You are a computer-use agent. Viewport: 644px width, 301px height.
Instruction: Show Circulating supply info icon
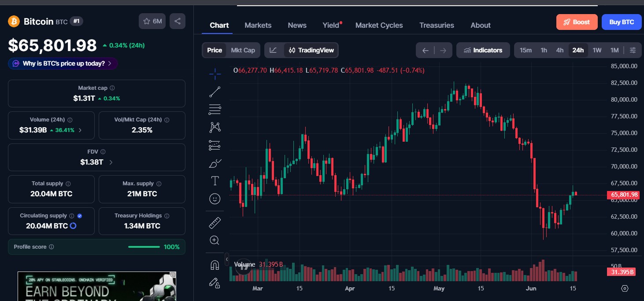[x=71, y=216]
